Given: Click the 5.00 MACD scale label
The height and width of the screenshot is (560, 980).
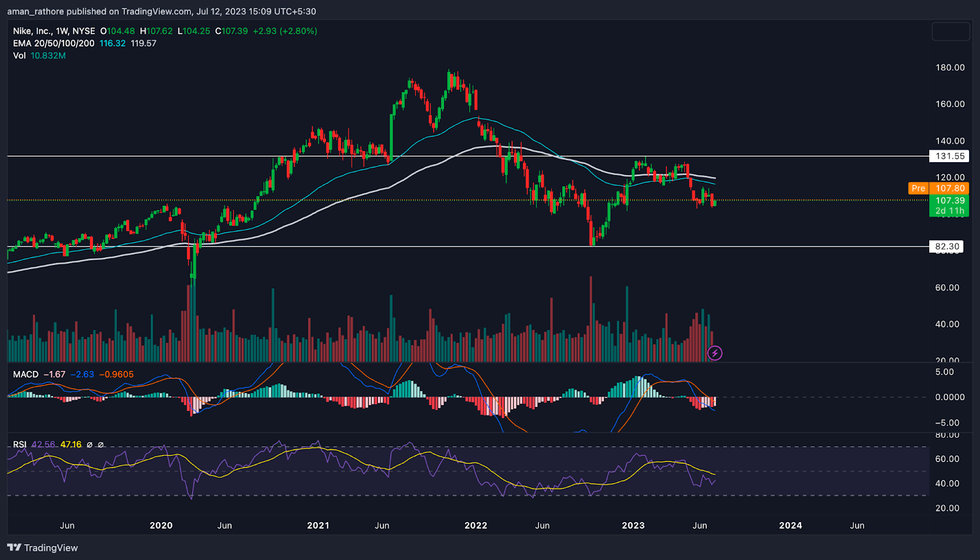Looking at the screenshot, I should [944, 372].
